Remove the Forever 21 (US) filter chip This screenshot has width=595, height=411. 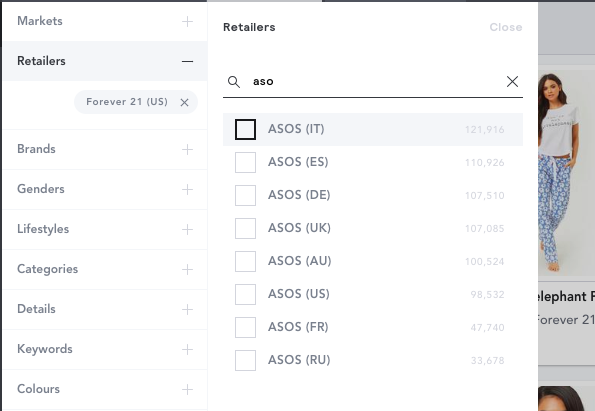[x=184, y=102]
